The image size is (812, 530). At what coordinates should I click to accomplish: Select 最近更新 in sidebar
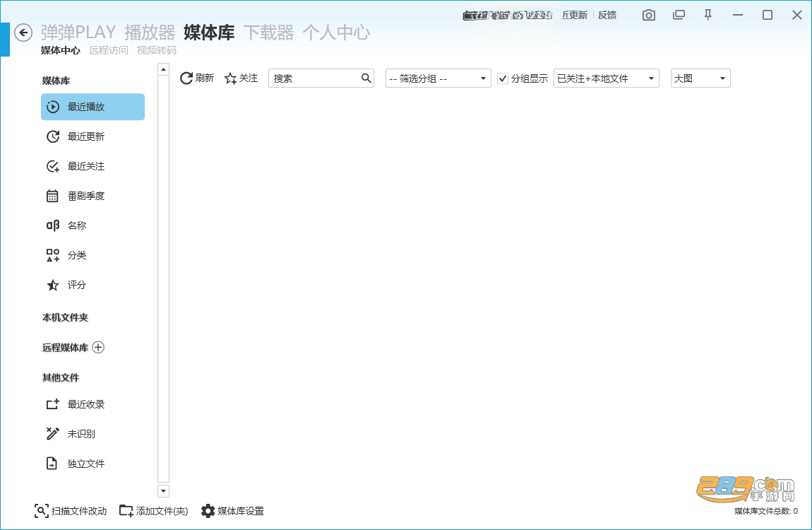tap(92, 136)
